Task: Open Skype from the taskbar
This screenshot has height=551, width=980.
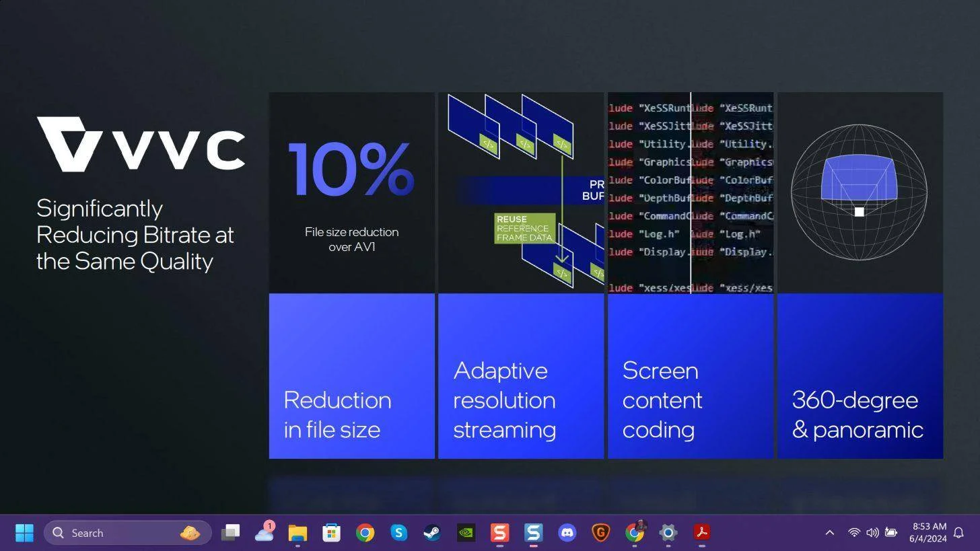Action: coord(398,533)
